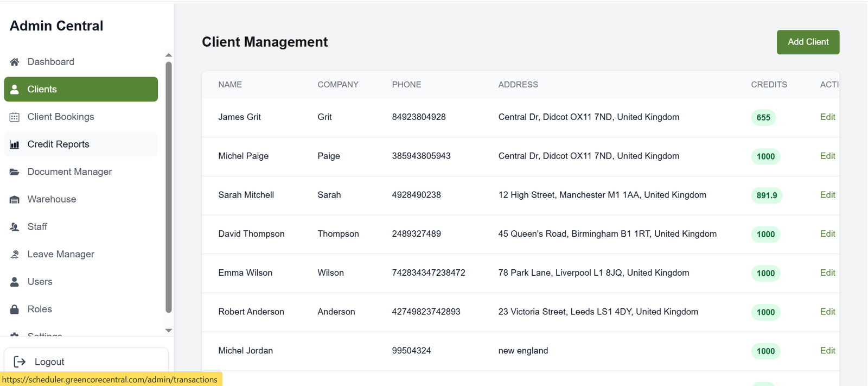Screen dimensions: 868x386
Task: Edit Sarah Mitchell's client record
Action: (x=827, y=195)
